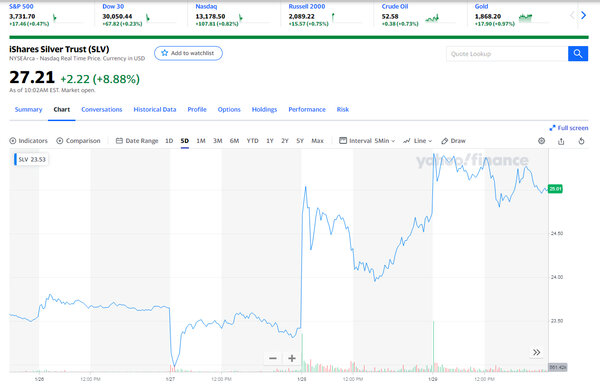Screen dimensions: 600x387
Task: Open the Nasdaq index link
Action: [x=206, y=7]
